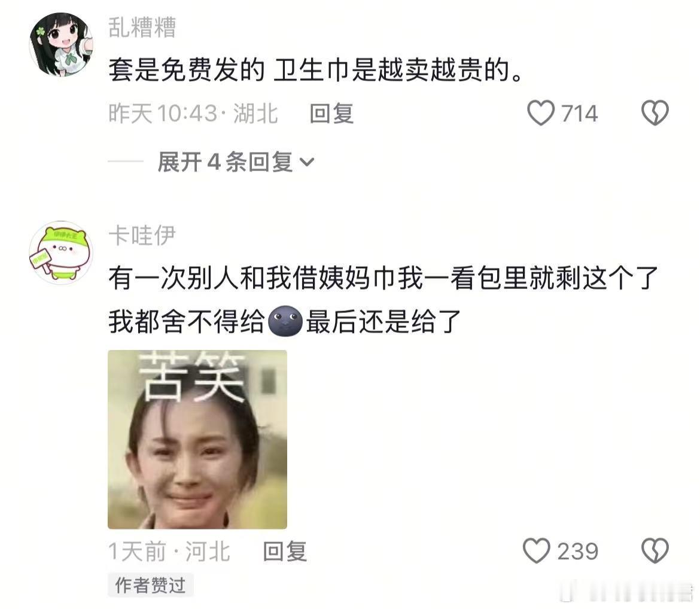This screenshot has width=700, height=609.
Task: Dislike 卡哇伊's comment with the broken-heart icon
Action: point(655,550)
